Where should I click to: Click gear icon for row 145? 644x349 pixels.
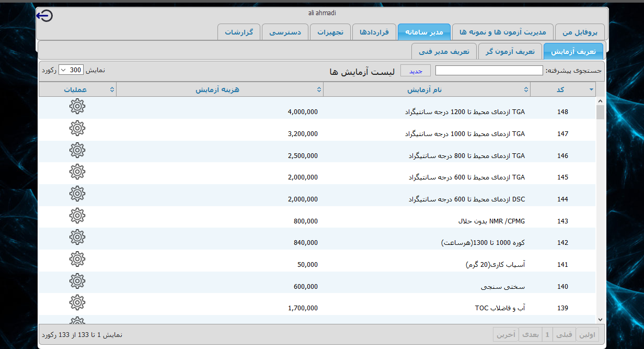click(77, 172)
